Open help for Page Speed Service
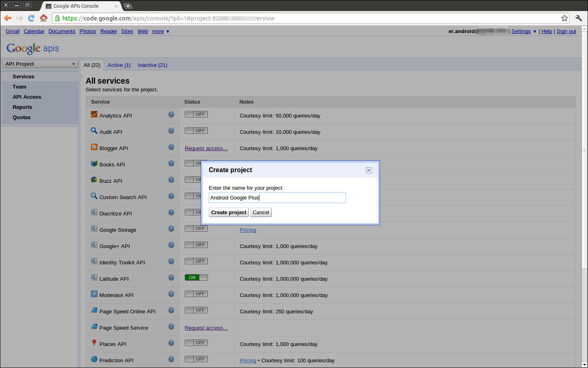The width and height of the screenshot is (588, 368). click(x=171, y=327)
